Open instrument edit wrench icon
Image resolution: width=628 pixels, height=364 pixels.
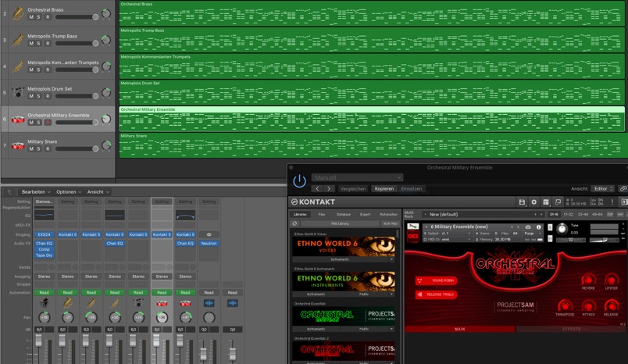(x=413, y=227)
